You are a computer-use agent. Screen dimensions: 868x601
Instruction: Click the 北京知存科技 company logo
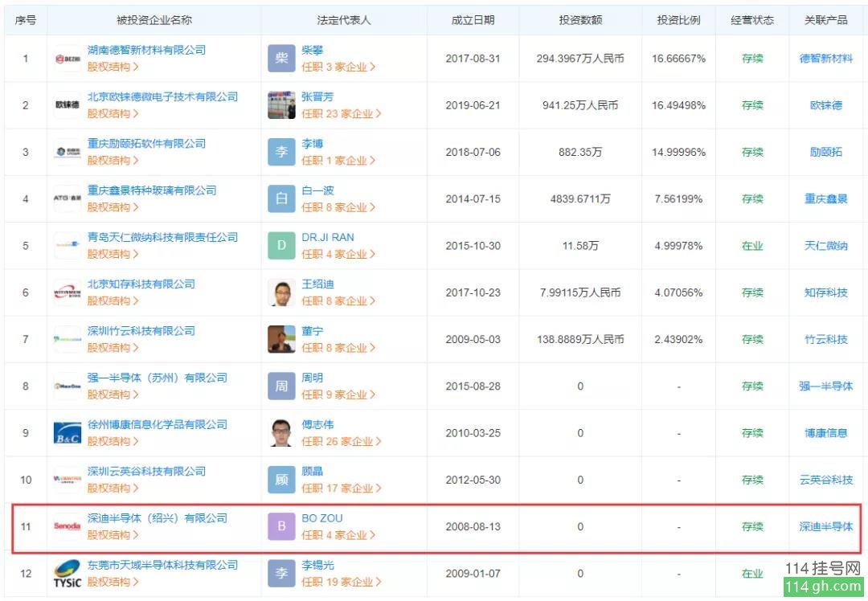(68, 292)
